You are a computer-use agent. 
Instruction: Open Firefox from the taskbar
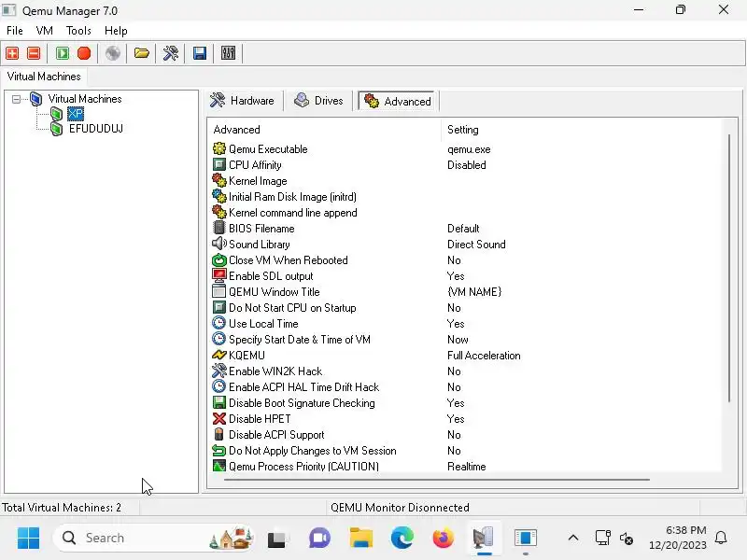(444, 539)
